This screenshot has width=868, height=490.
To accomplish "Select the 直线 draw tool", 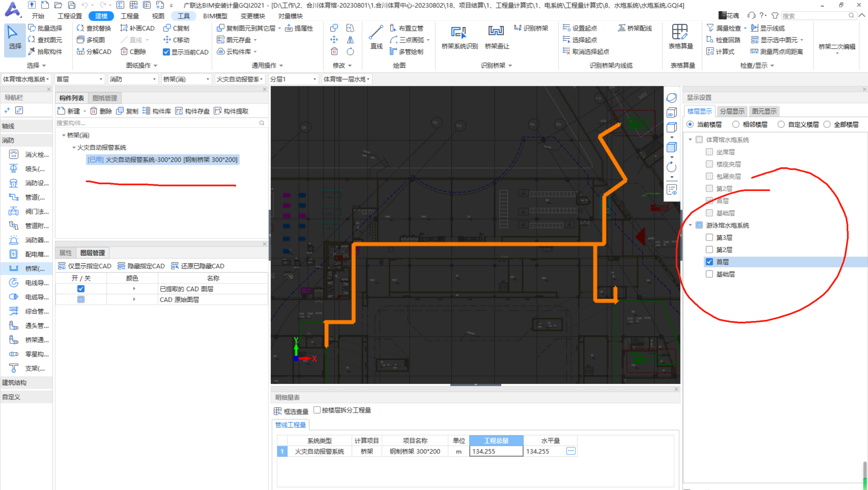I will click(x=376, y=38).
